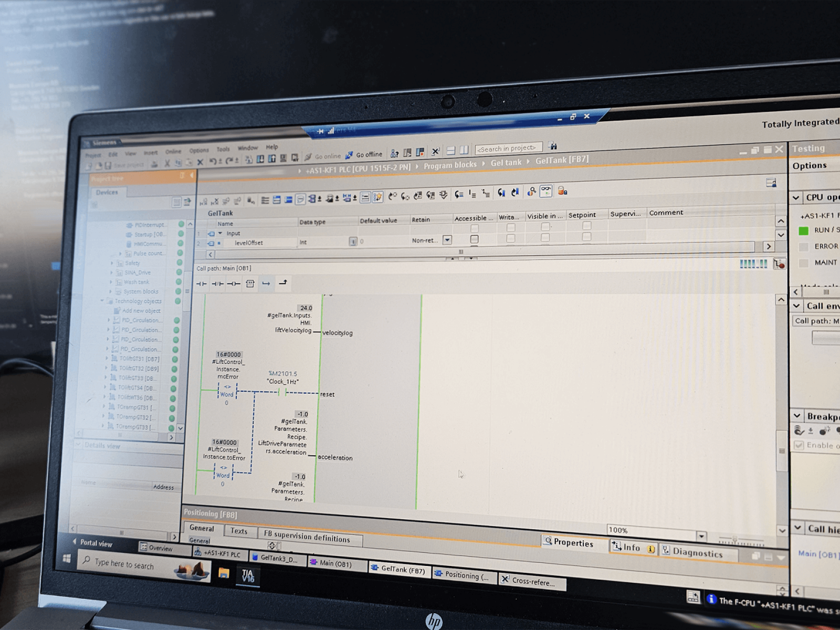Open the Cross-references editor tab
The image size is (840, 630).
(x=532, y=581)
